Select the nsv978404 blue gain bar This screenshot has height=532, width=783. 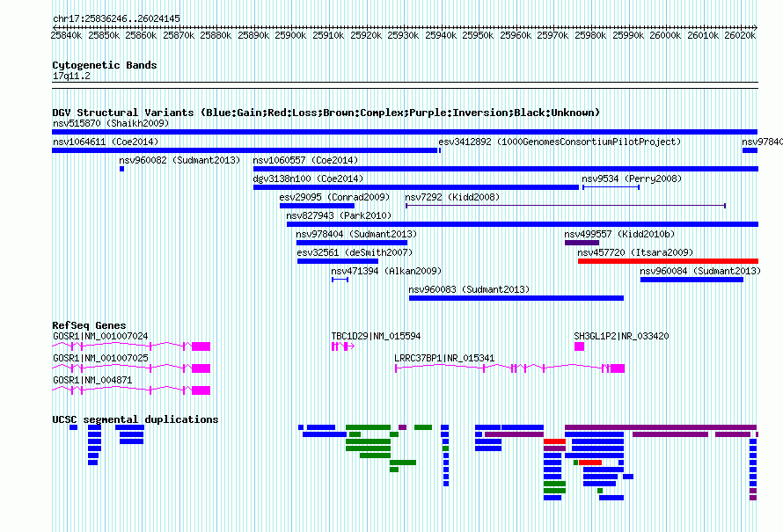pos(352,243)
